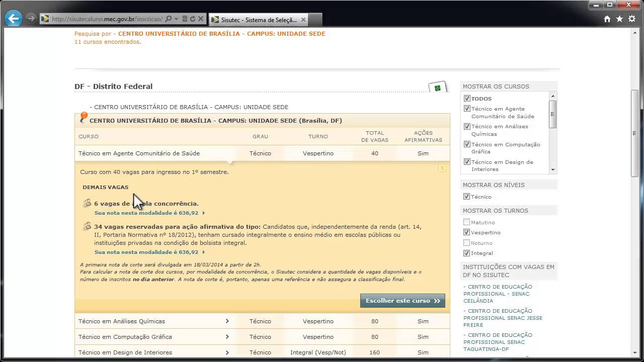Toggle the TODOS courses checkbox
The height and width of the screenshot is (362, 644).
[467, 99]
